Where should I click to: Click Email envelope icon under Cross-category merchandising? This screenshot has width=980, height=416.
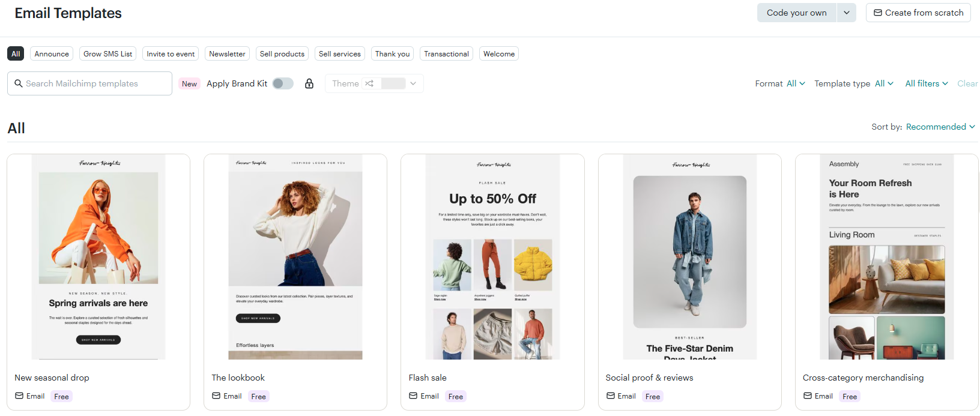(x=808, y=396)
